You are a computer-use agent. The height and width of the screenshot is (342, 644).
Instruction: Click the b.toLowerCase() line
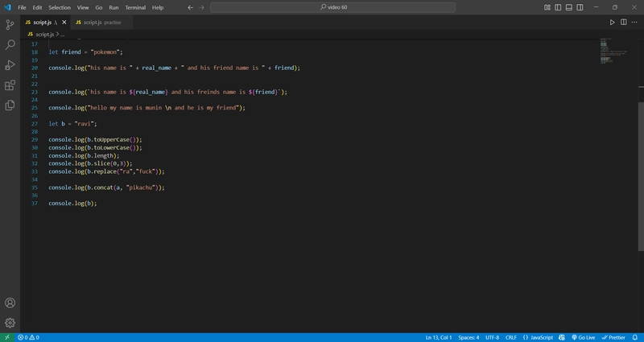(95, 148)
